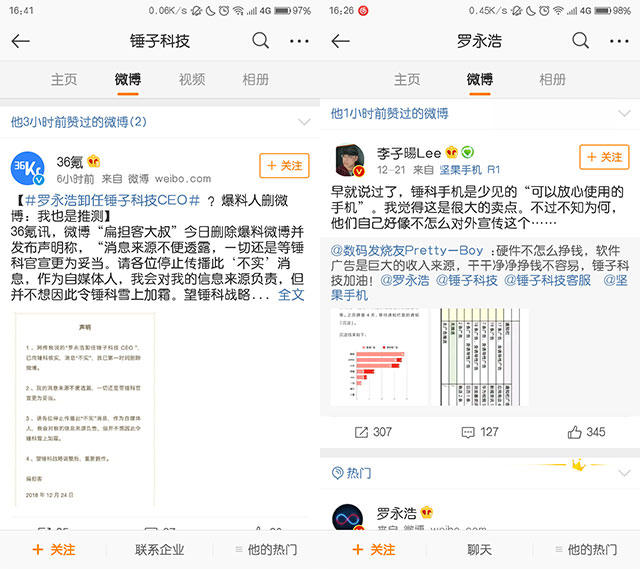Viewport: 640px width, 569px height.
Task: Open more options in 锤子科技 header
Action: [299, 41]
